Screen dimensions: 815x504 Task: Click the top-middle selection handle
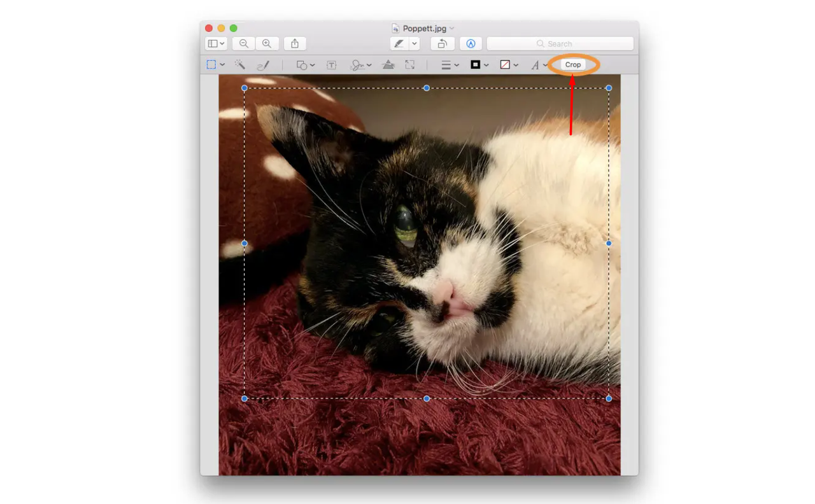(427, 88)
